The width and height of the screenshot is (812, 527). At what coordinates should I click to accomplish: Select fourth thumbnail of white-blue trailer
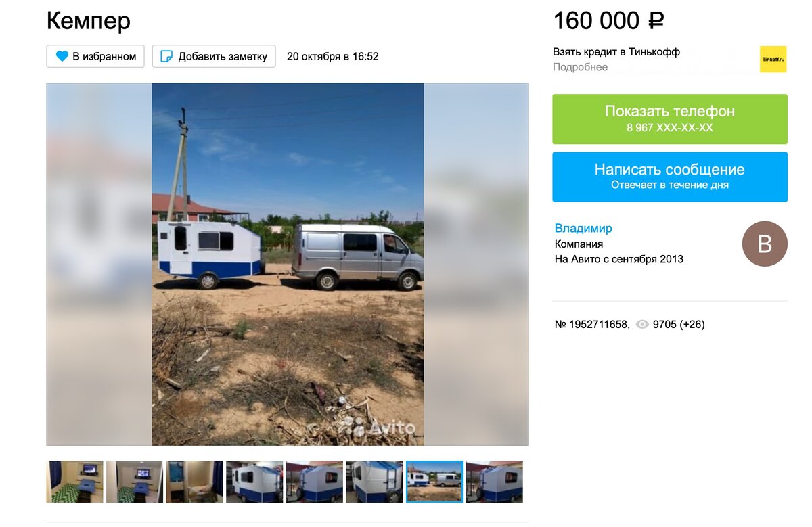coord(254,482)
